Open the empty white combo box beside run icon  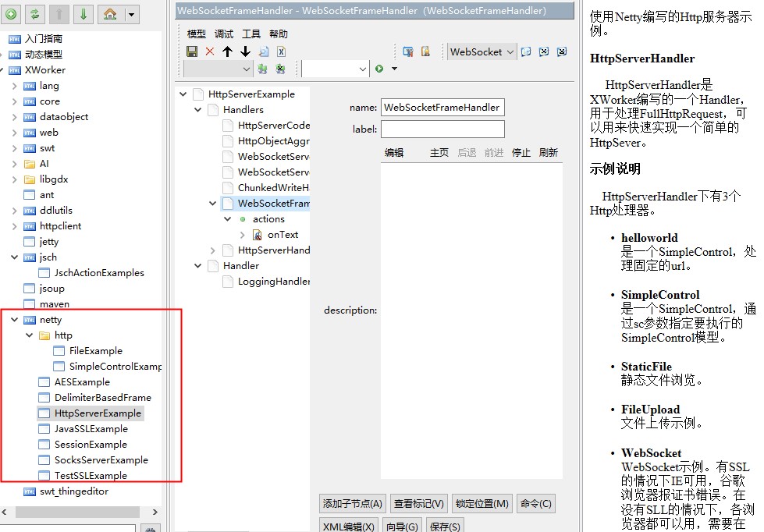coord(335,69)
